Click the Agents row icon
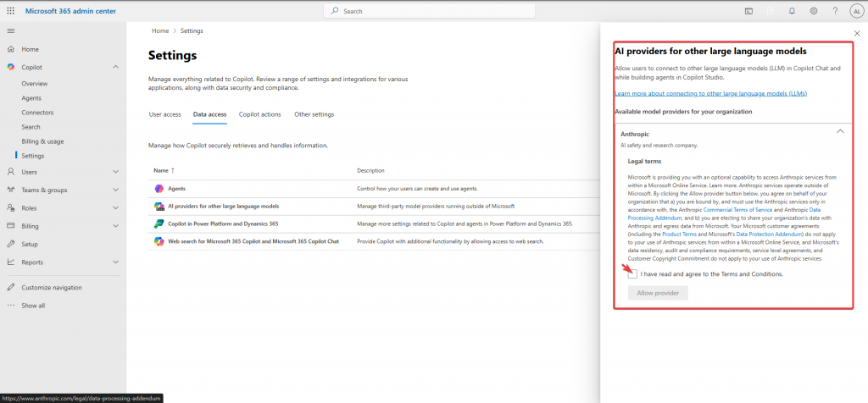The image size is (868, 403). [159, 189]
